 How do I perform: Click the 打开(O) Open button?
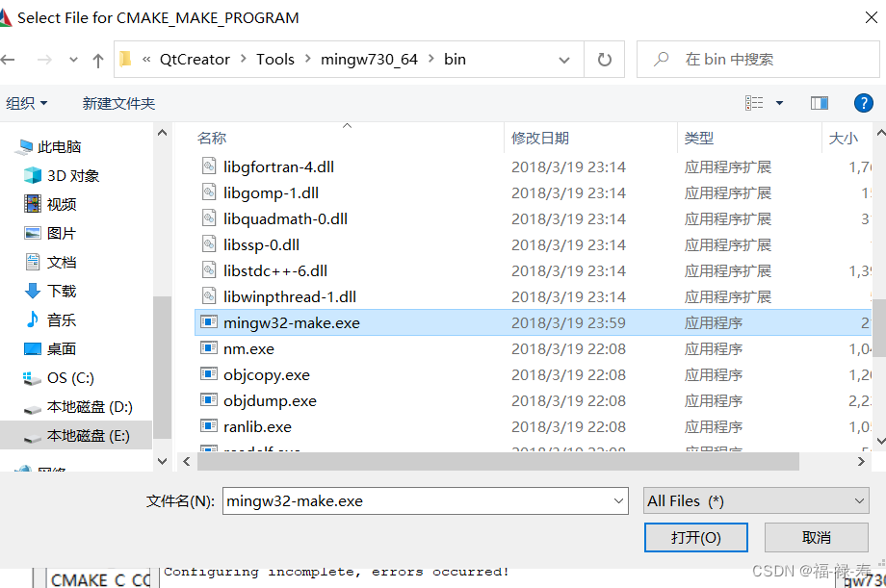click(695, 537)
